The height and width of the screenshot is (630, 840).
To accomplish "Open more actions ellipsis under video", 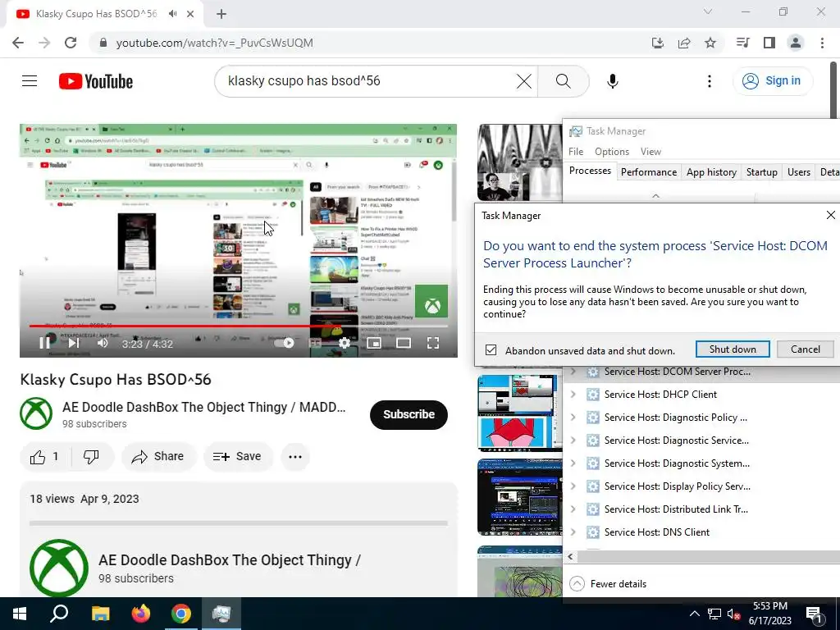I will (295, 456).
